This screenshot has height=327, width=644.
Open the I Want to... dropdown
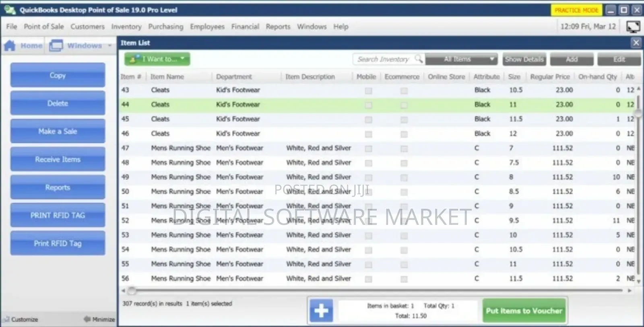(157, 59)
